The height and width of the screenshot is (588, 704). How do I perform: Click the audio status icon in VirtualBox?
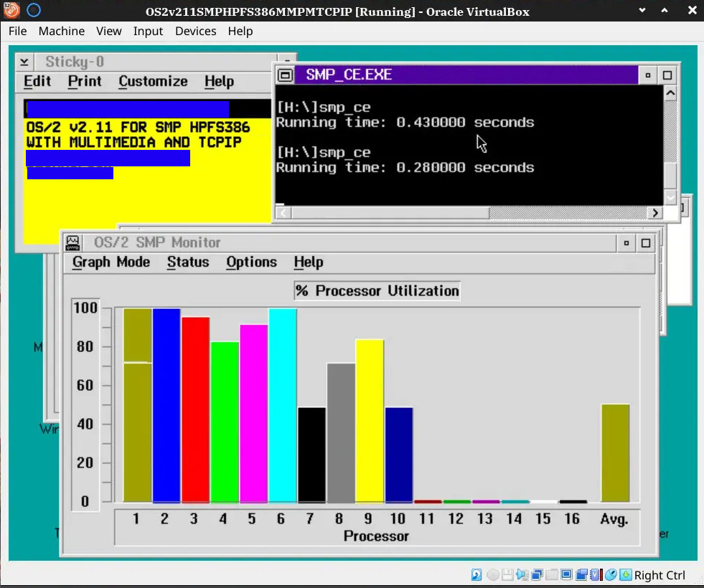tap(522, 574)
